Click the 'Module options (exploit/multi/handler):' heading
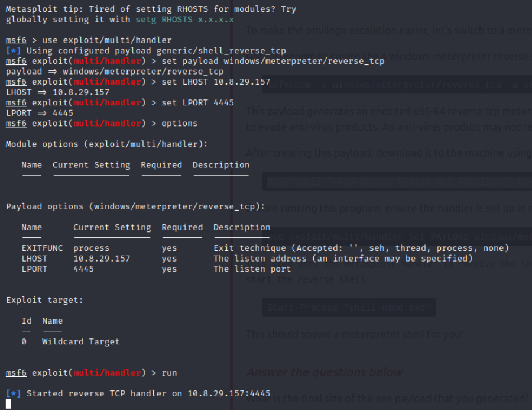This screenshot has height=410, width=532. pyautogui.click(x=107, y=144)
